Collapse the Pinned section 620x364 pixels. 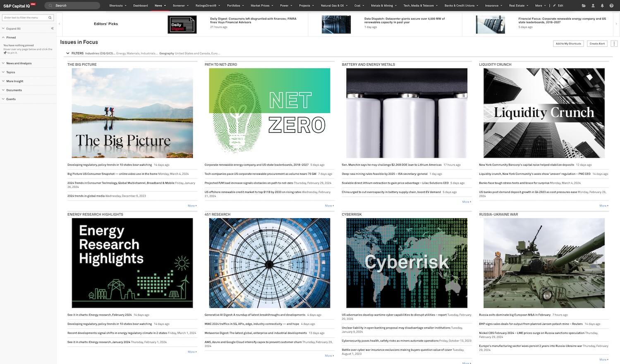click(x=9, y=38)
